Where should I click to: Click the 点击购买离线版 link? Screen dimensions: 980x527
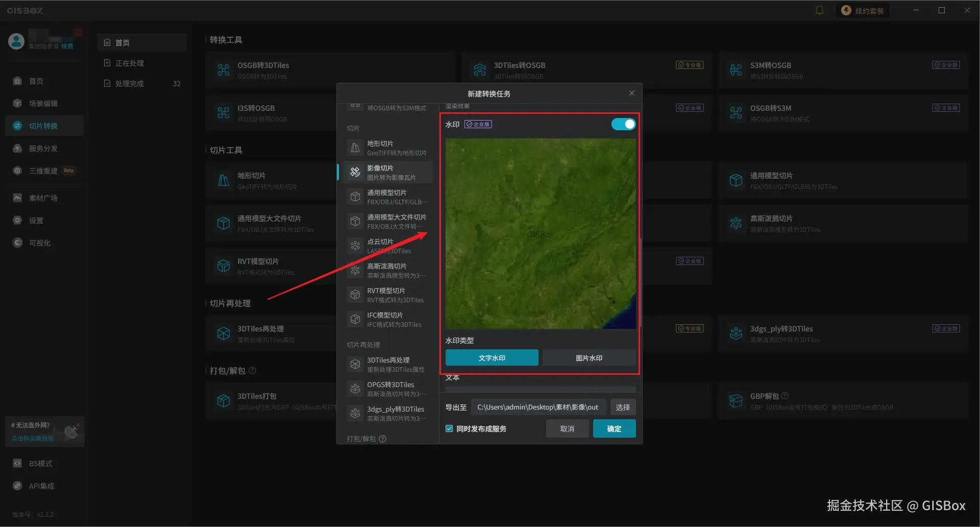pyautogui.click(x=33, y=438)
